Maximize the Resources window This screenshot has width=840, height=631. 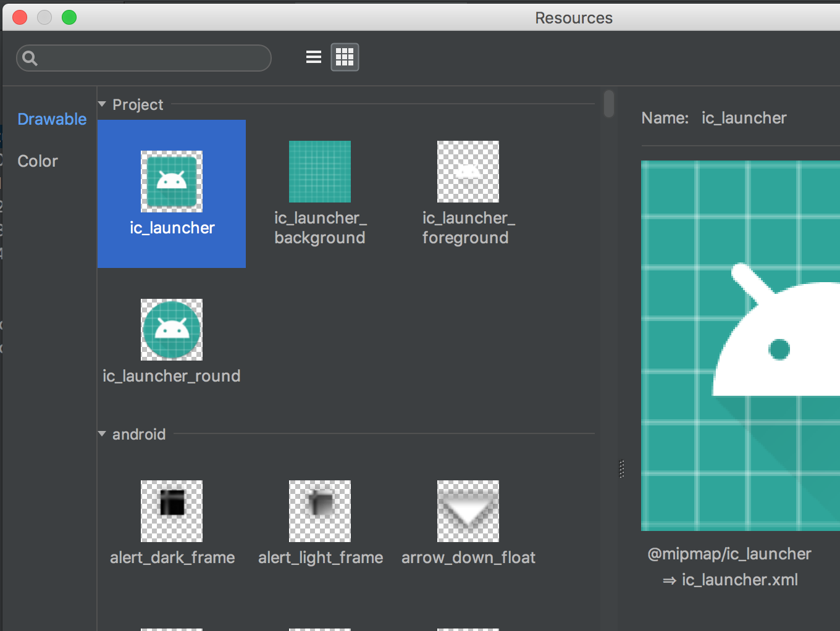pos(69,17)
